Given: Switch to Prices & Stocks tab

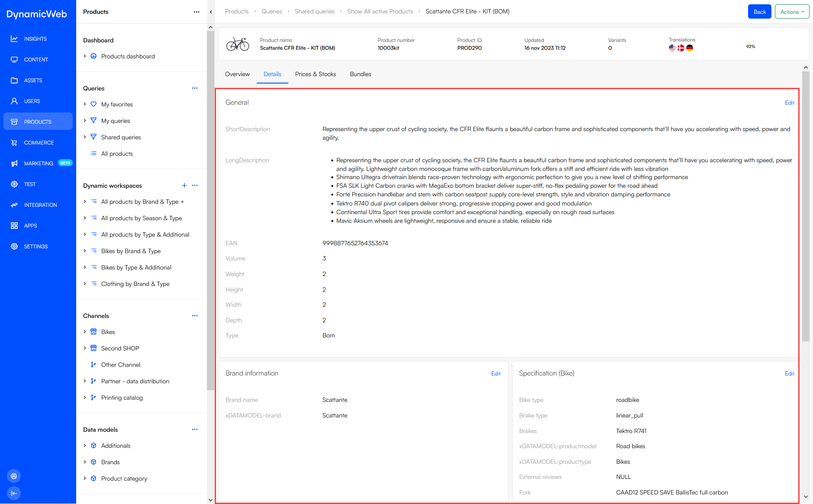Looking at the screenshot, I should pyautogui.click(x=316, y=74).
